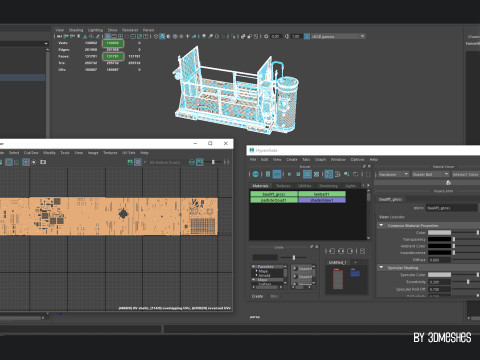Click the viewport exposure value field 0.00

pos(276,36)
